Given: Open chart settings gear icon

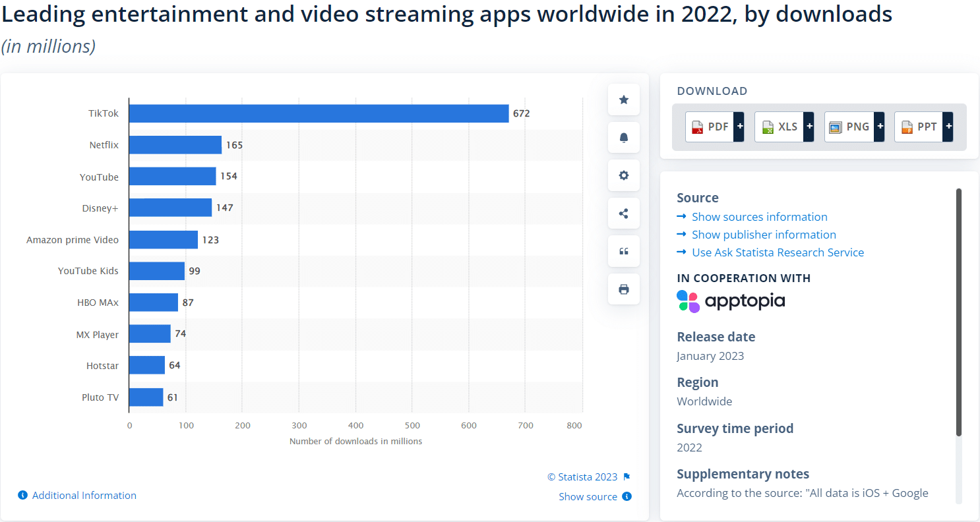Looking at the screenshot, I should (624, 175).
